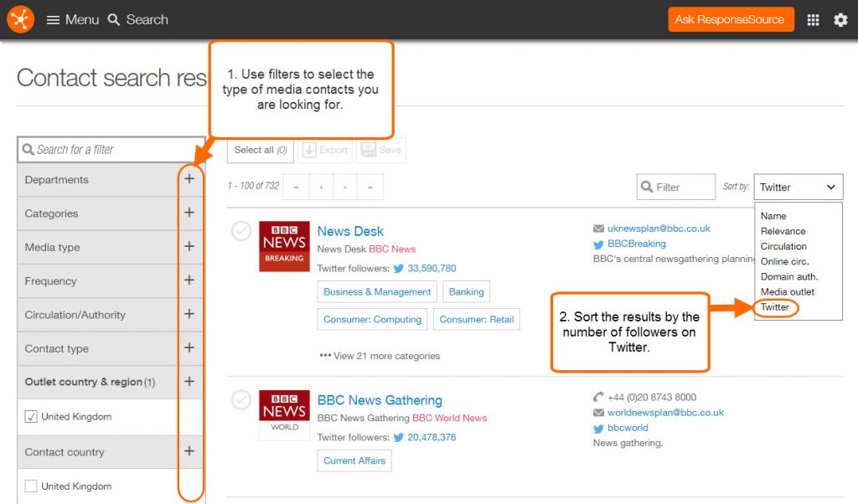Click the Banking category tag
Image resolution: width=858 pixels, height=504 pixels.
click(x=466, y=292)
